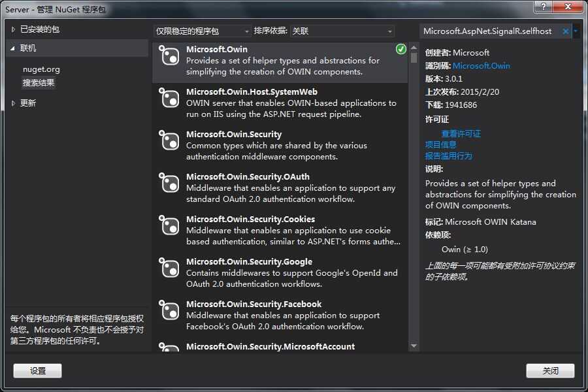This screenshot has height=392, width=588.
Task: Click the Microsoft.Owin.Security.Cookies package icon
Action: tap(169, 225)
